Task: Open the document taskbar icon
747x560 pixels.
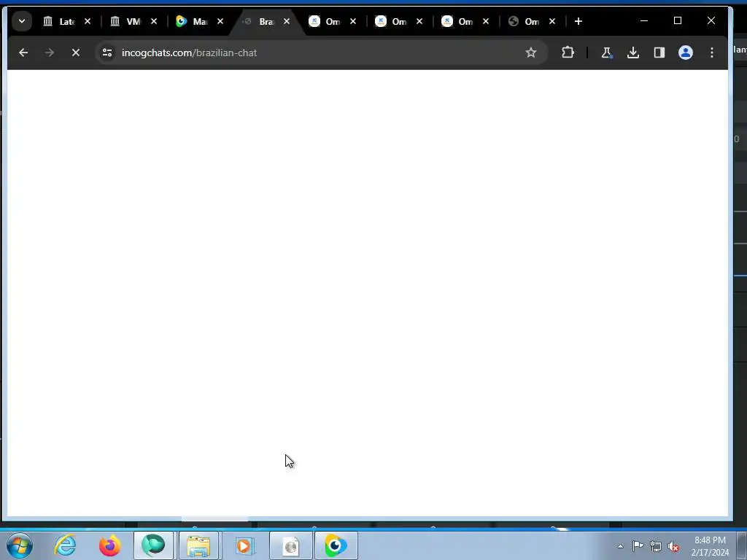Action: pyautogui.click(x=290, y=545)
